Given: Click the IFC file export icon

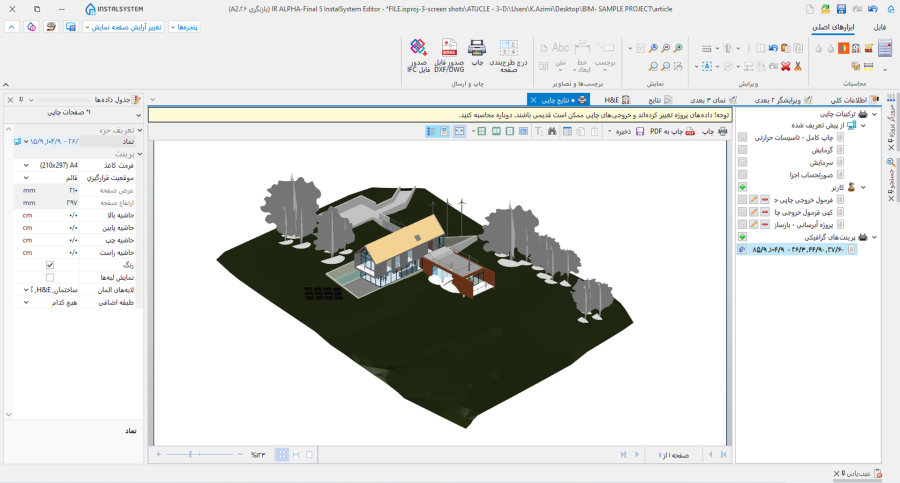Looking at the screenshot, I should tap(419, 48).
